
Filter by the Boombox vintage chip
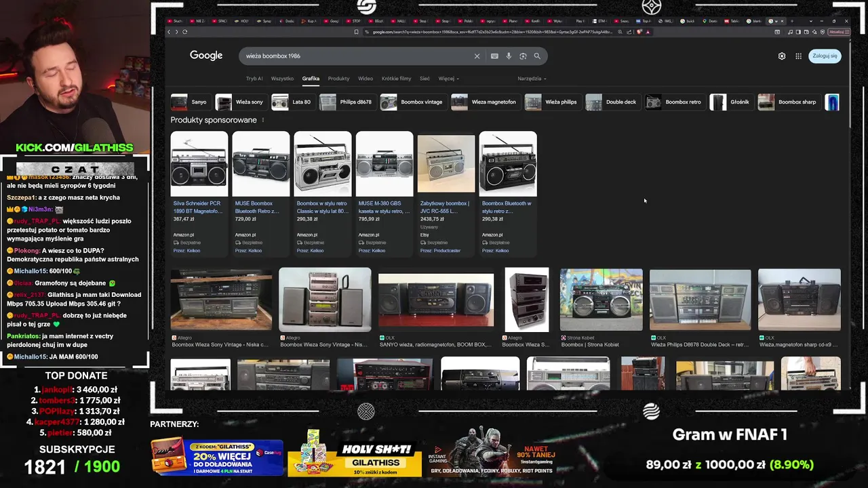413,102
